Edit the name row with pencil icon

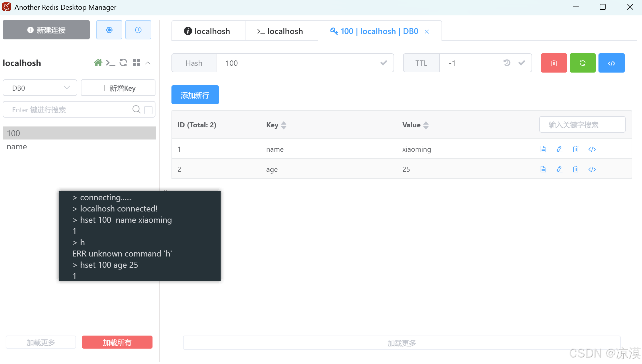click(559, 149)
